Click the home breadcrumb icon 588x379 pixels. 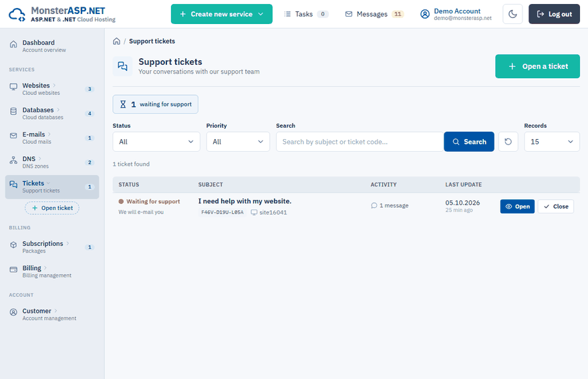(x=117, y=41)
